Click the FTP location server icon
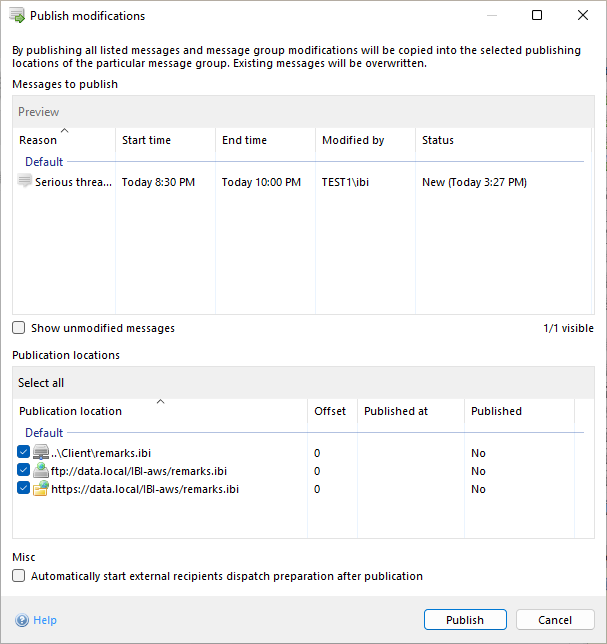The width and height of the screenshot is (607, 644). (x=41, y=471)
